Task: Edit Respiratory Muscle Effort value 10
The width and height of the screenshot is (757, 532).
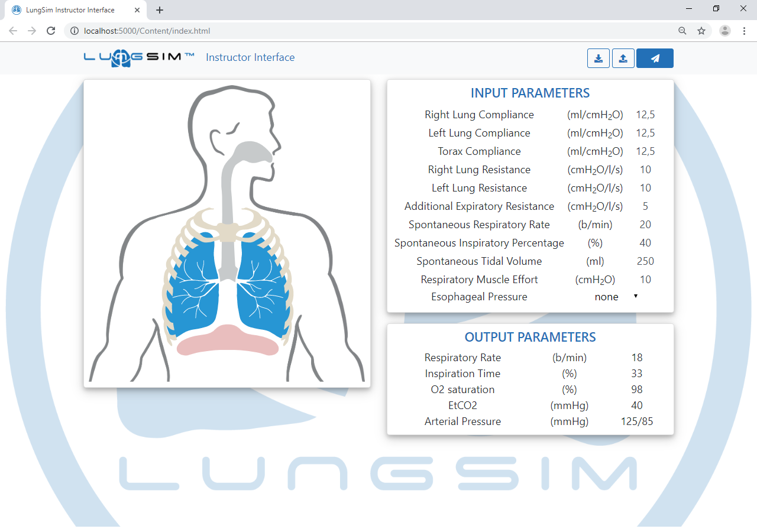Action: pos(645,280)
